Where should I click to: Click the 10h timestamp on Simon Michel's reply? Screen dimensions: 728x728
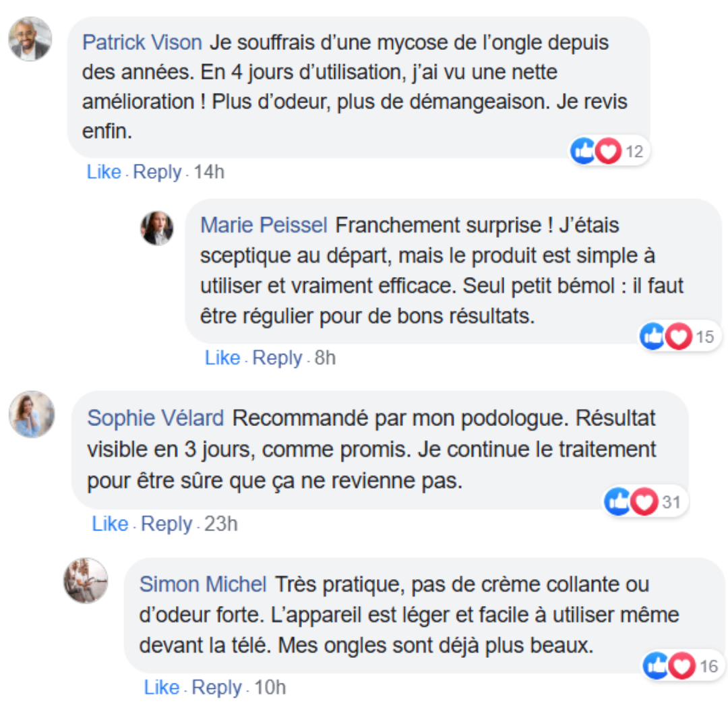(270, 688)
